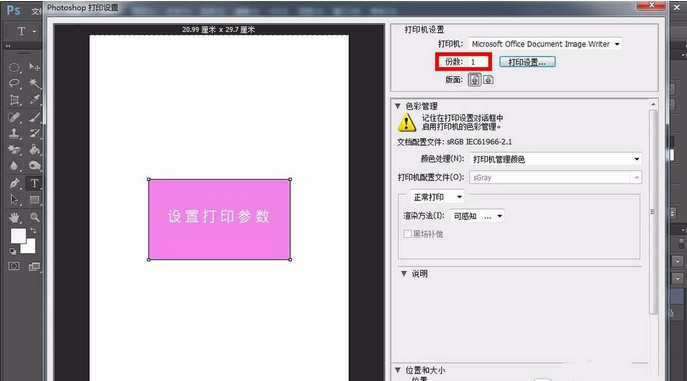Click the pink image in print preview
This screenshot has height=381, width=687.
pos(220,219)
